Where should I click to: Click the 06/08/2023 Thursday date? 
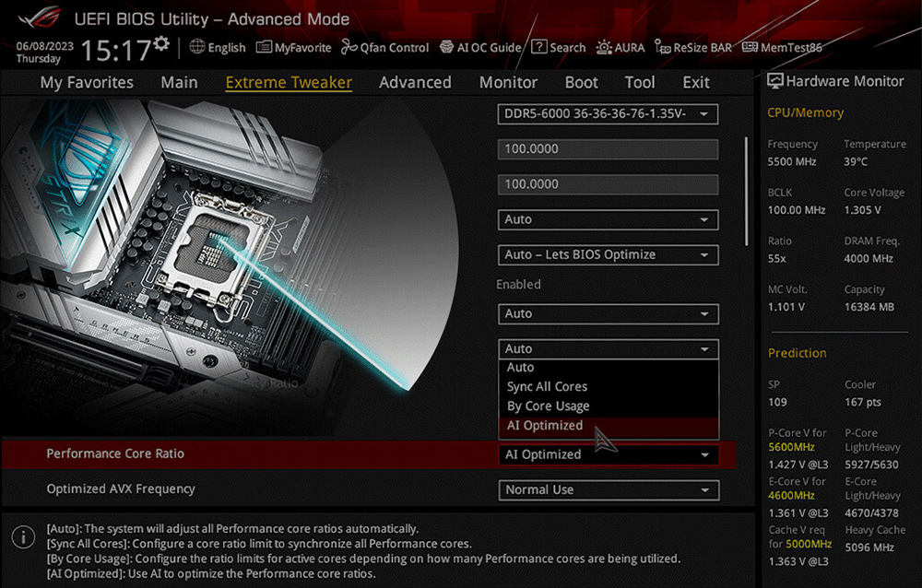pos(44,53)
